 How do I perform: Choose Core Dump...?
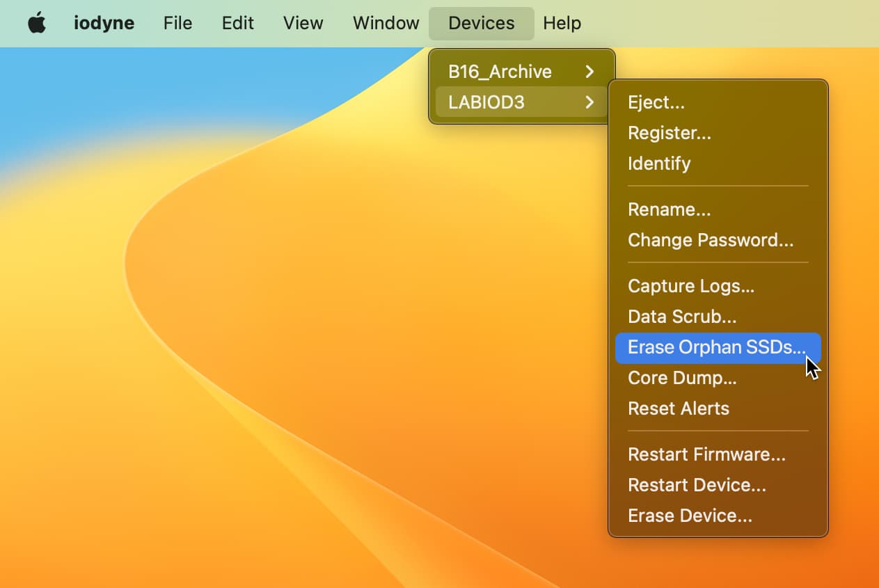[718, 378]
